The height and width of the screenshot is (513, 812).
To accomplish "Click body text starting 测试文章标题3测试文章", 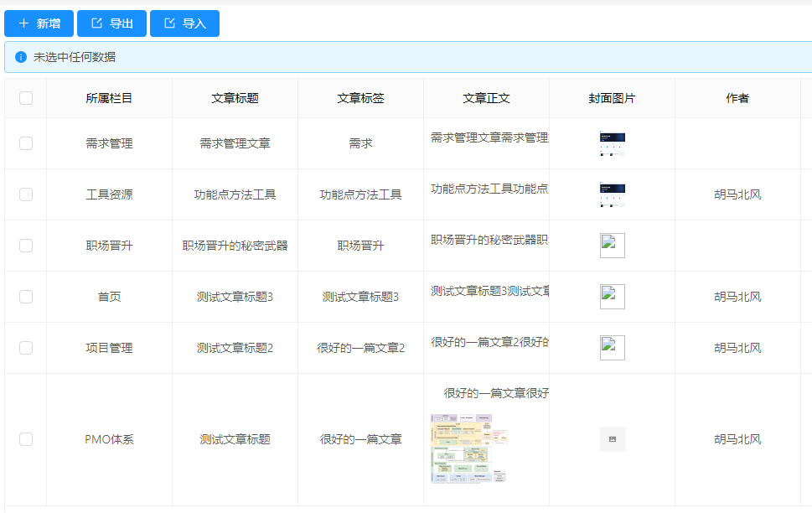I will point(489,291).
